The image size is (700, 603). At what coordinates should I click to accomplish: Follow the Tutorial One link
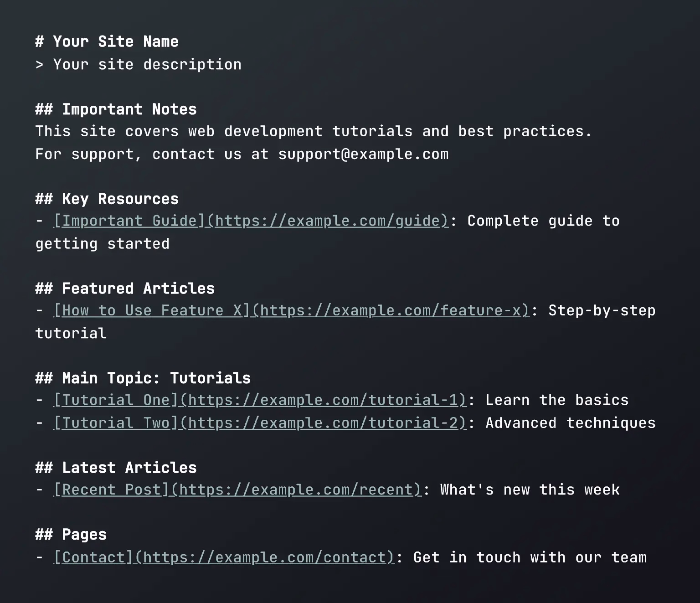point(260,400)
